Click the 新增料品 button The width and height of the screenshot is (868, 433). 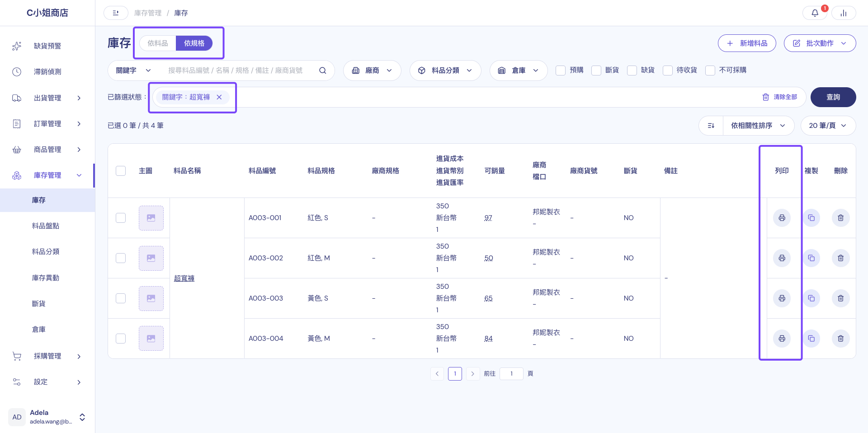coord(747,43)
